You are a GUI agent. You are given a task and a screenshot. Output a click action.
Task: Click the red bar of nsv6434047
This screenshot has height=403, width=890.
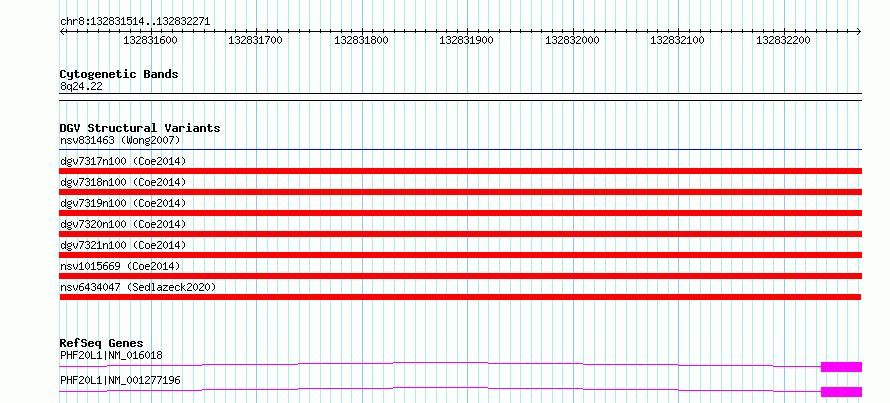tap(460, 297)
